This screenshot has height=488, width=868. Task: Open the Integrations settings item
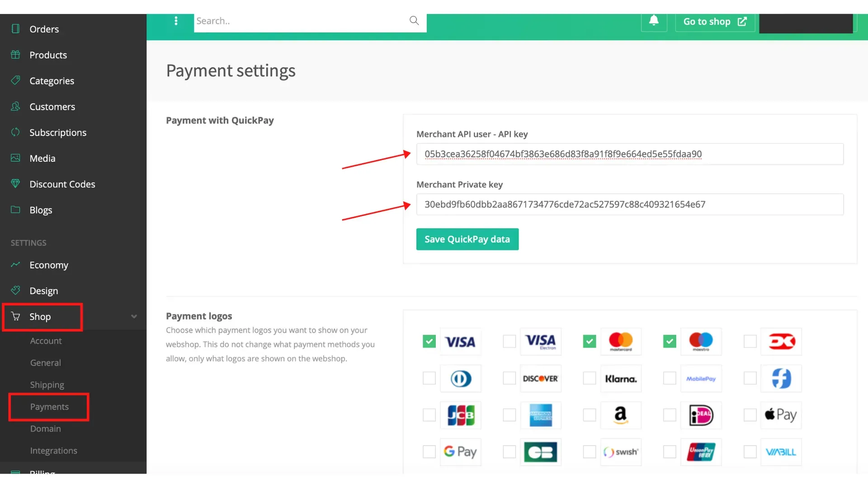53,450
